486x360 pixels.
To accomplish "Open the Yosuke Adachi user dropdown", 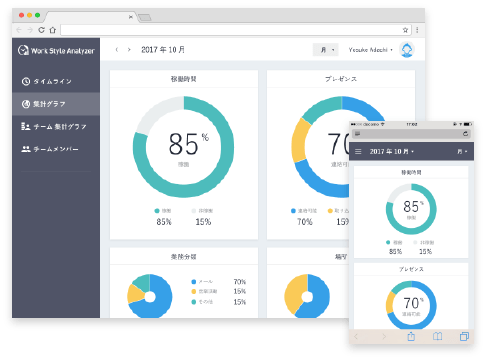I will (371, 50).
